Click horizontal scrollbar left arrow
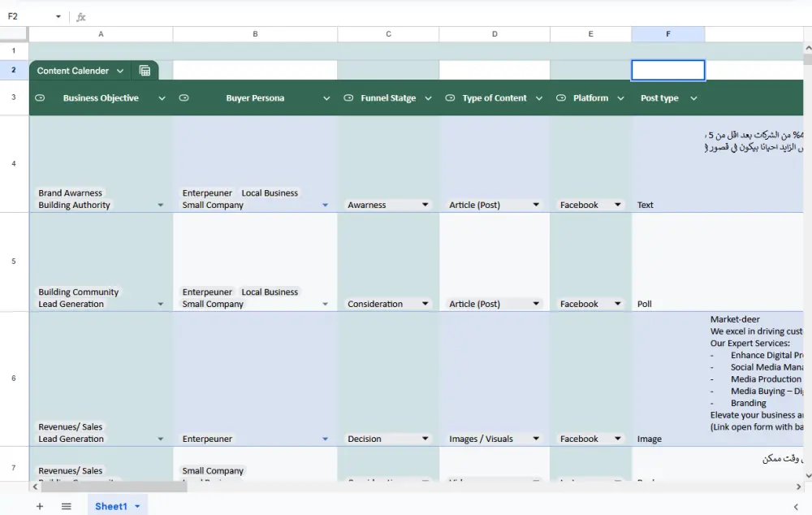812x515 pixels. coord(35,487)
